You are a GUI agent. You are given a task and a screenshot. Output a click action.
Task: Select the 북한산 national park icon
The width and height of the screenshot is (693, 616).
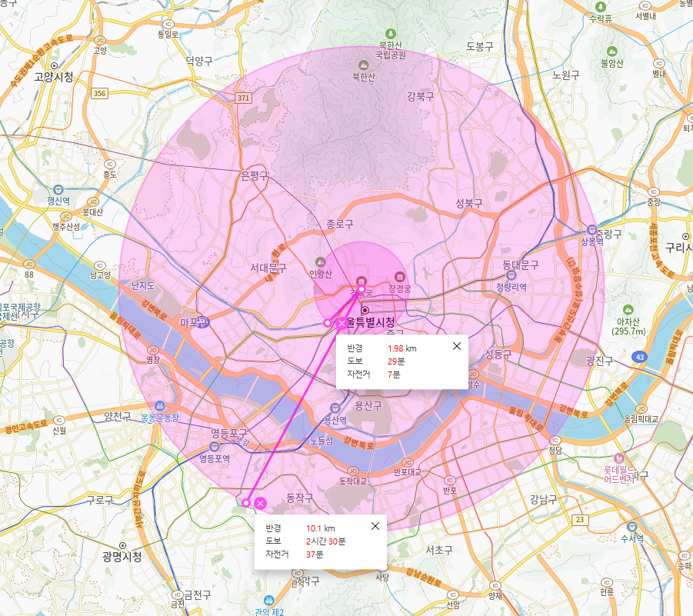pos(391,34)
